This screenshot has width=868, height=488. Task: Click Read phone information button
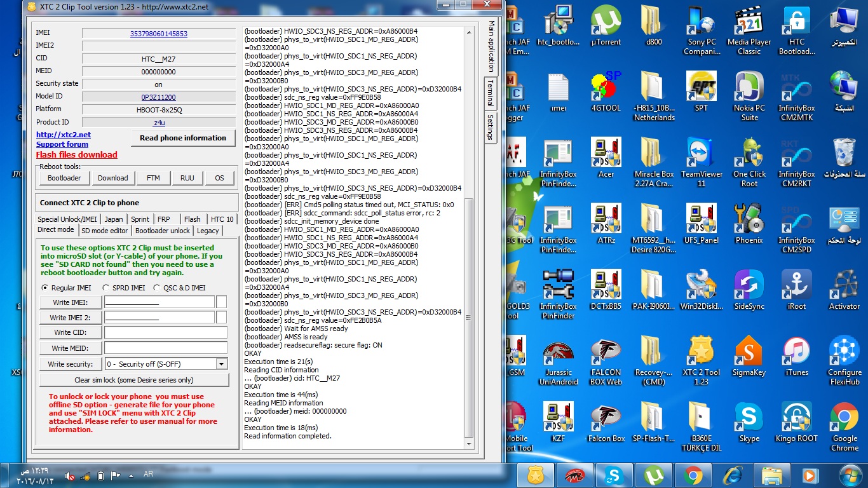click(183, 138)
